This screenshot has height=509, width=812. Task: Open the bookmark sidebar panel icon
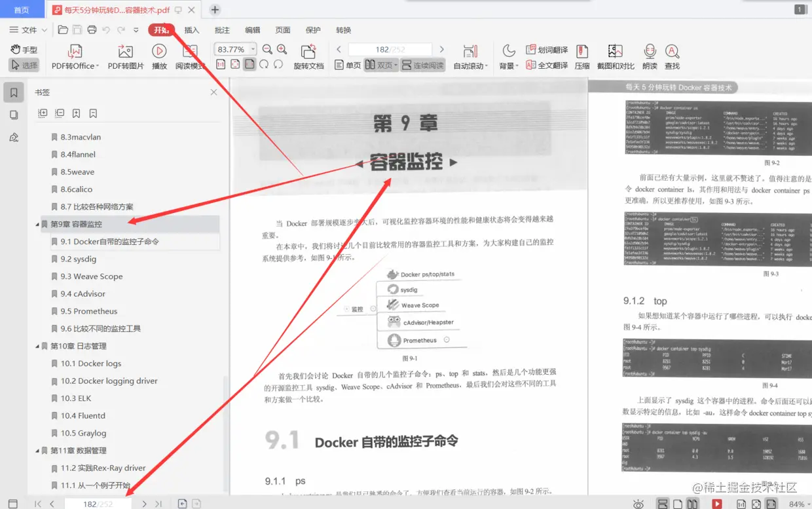point(14,93)
